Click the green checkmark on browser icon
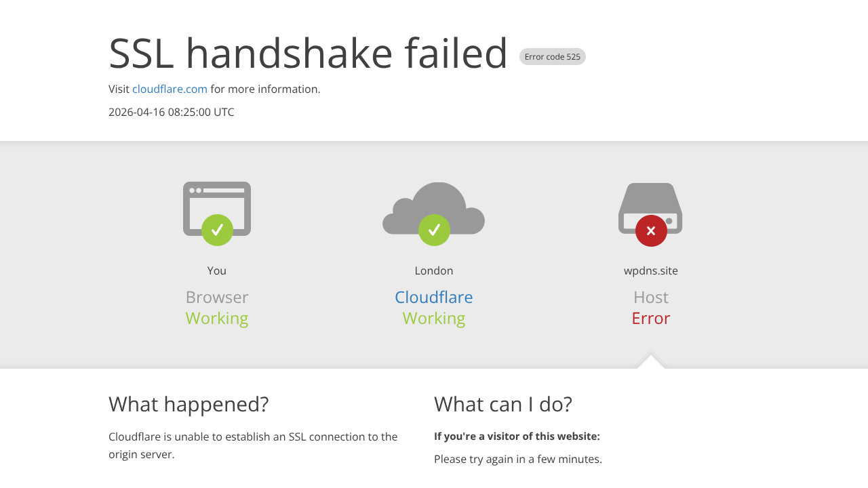The height and width of the screenshot is (488, 868). pyautogui.click(x=217, y=230)
